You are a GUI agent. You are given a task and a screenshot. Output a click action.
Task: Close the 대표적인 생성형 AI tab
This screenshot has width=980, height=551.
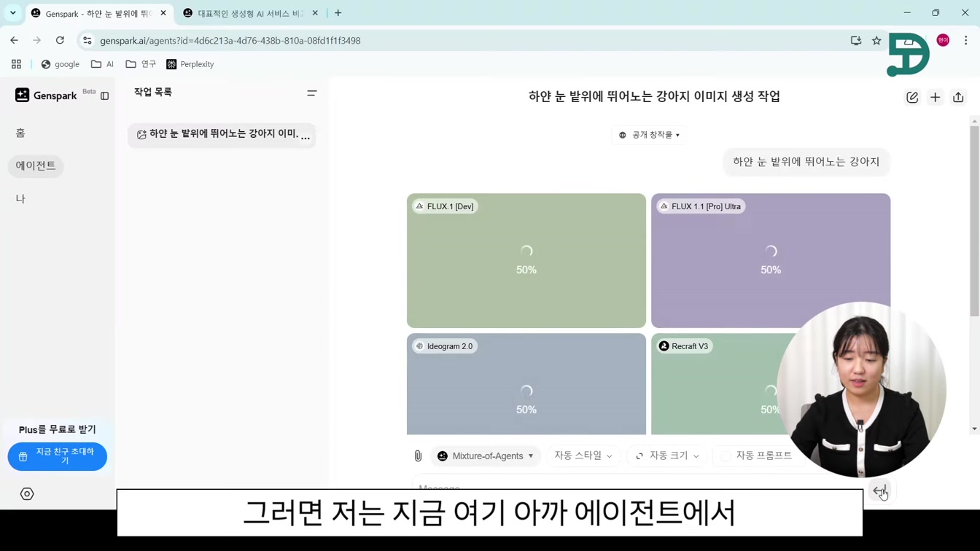tap(315, 13)
